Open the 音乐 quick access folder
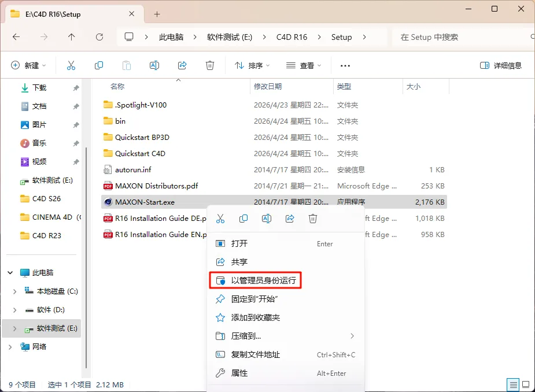 39,143
